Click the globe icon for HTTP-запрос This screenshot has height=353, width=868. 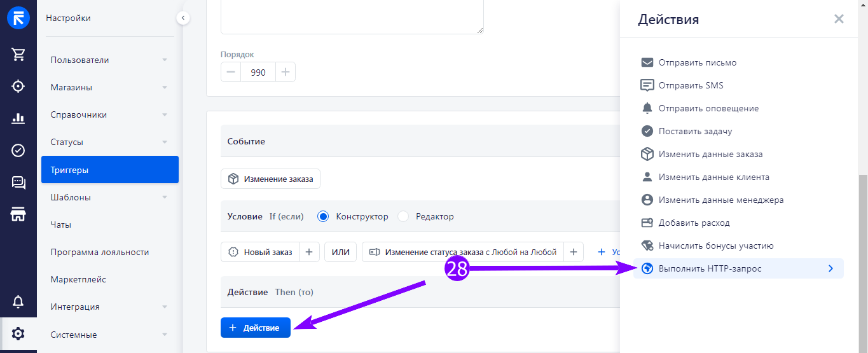(647, 268)
